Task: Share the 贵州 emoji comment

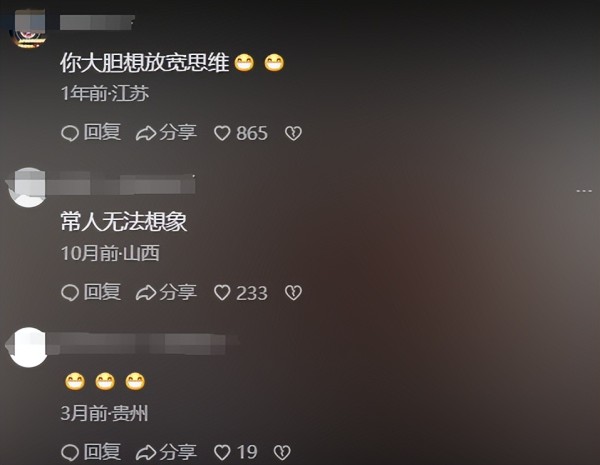Action: pos(166,452)
